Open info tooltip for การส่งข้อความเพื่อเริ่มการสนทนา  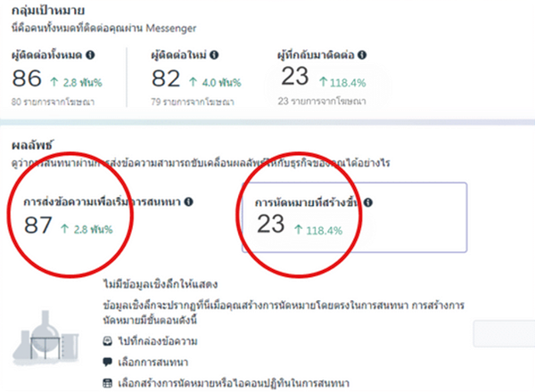point(189,202)
